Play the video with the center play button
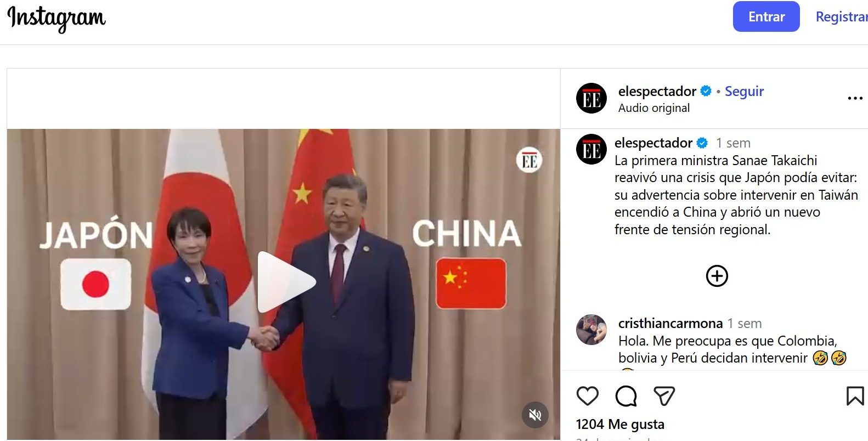 click(286, 282)
